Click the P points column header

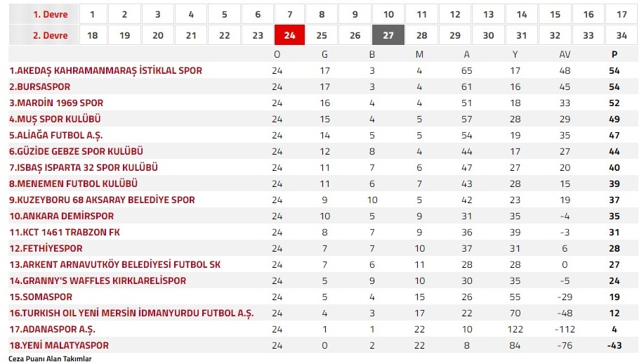[615, 55]
